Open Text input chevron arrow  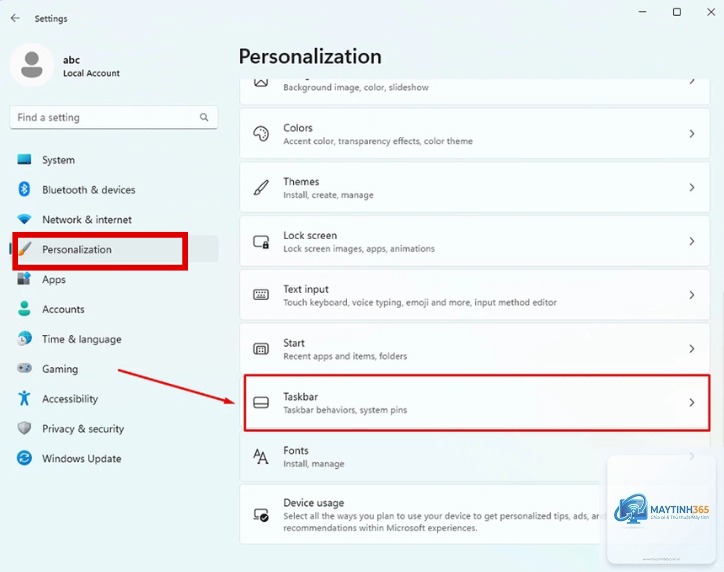[x=692, y=295]
